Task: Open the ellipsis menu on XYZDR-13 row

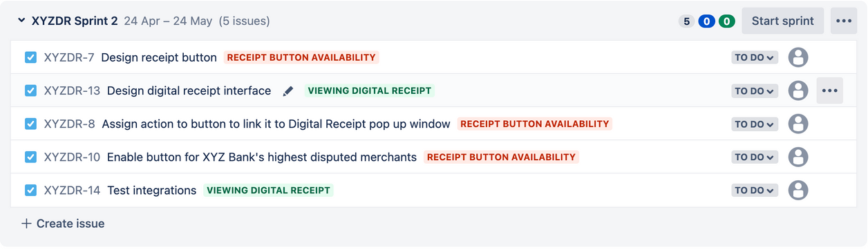Action: [830, 90]
